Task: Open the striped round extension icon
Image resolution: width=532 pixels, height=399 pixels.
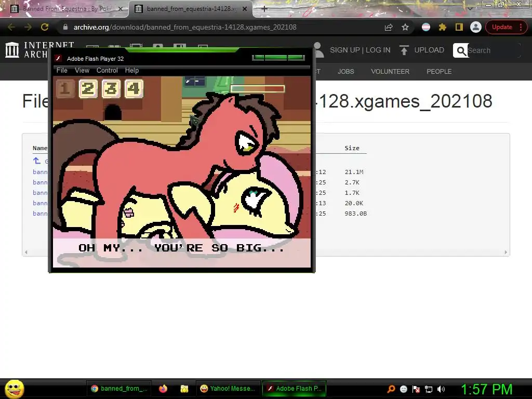Action: 426,27
